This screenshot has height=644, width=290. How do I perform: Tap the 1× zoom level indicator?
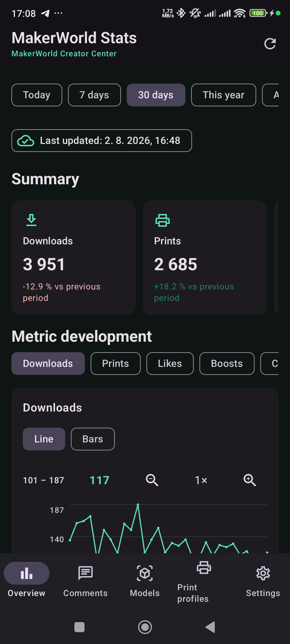201,480
